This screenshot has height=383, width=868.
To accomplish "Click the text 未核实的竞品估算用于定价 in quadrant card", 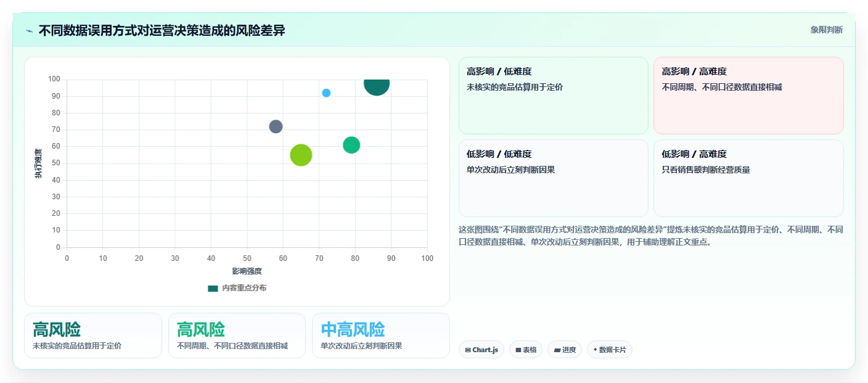I will click(x=515, y=87).
